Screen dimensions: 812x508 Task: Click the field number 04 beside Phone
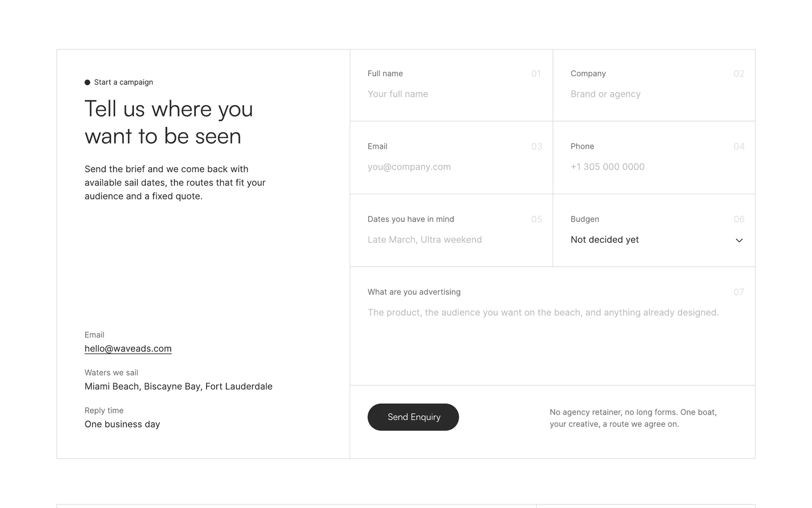(739, 146)
